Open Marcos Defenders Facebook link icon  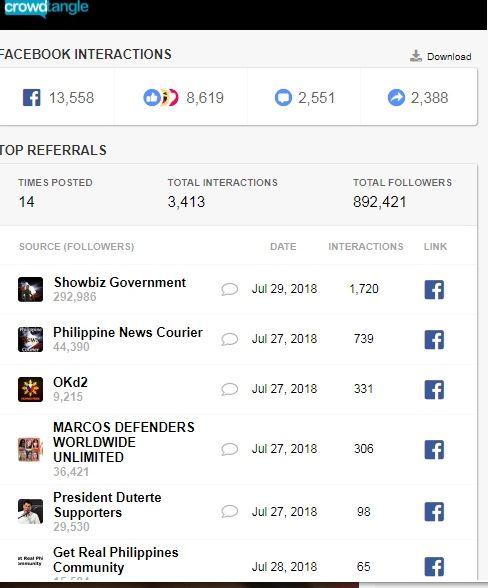(x=434, y=449)
